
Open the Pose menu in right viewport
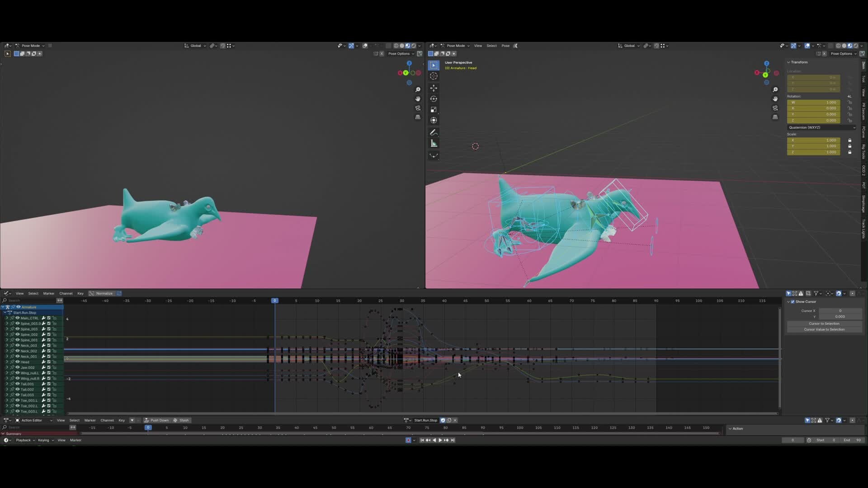pyautogui.click(x=506, y=46)
